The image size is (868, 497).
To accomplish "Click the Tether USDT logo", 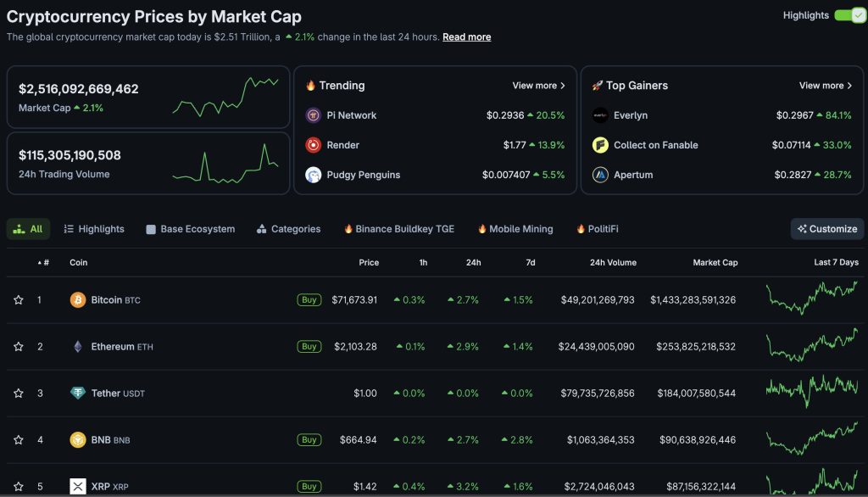I will [77, 393].
